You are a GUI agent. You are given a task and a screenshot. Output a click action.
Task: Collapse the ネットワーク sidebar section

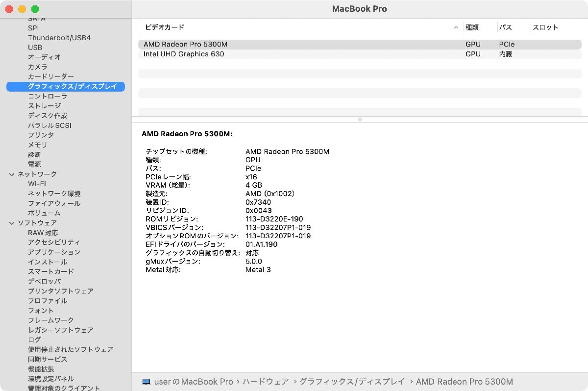(x=12, y=174)
